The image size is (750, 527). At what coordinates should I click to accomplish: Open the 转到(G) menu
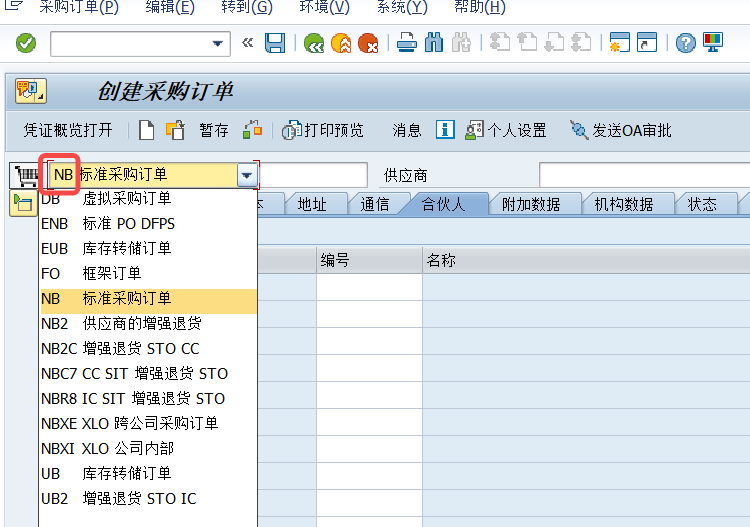click(x=247, y=7)
